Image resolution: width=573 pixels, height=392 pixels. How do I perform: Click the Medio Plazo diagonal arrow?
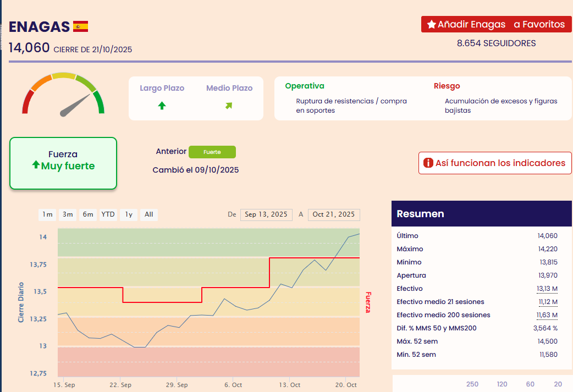[229, 106]
